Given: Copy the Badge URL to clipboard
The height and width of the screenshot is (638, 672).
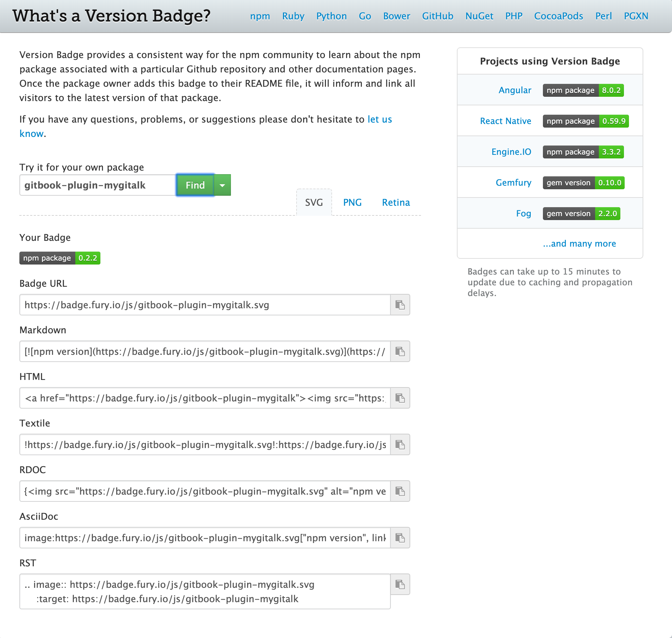Looking at the screenshot, I should 400,305.
